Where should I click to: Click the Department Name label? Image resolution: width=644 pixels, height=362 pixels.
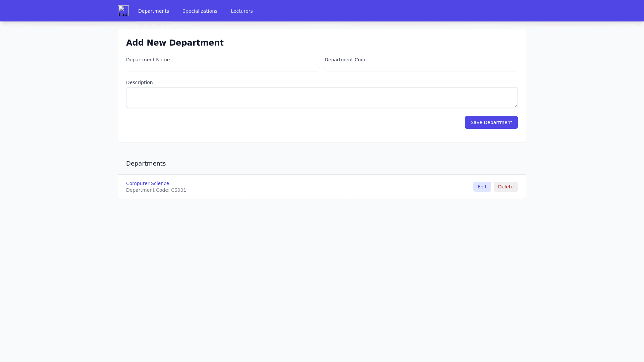click(x=148, y=60)
